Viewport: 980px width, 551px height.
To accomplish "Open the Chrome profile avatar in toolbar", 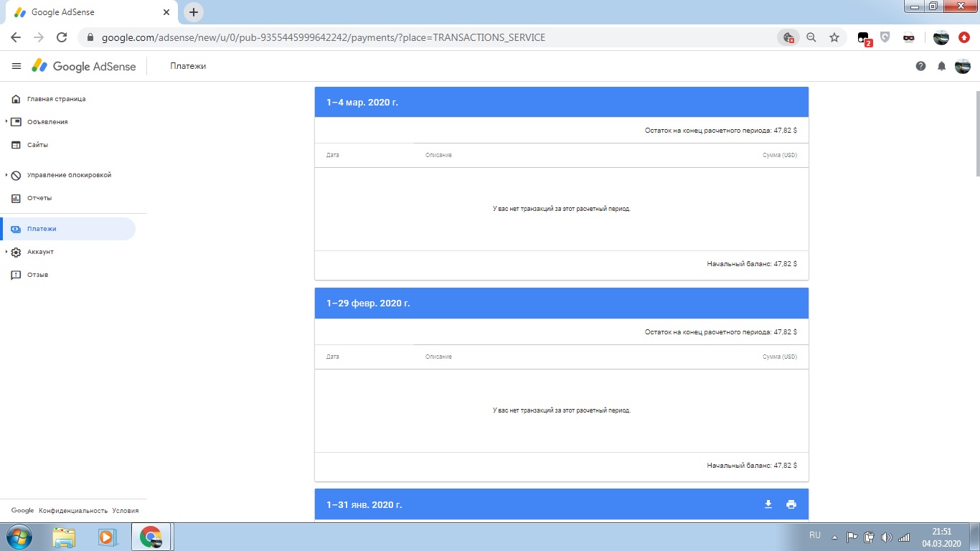I will [941, 37].
